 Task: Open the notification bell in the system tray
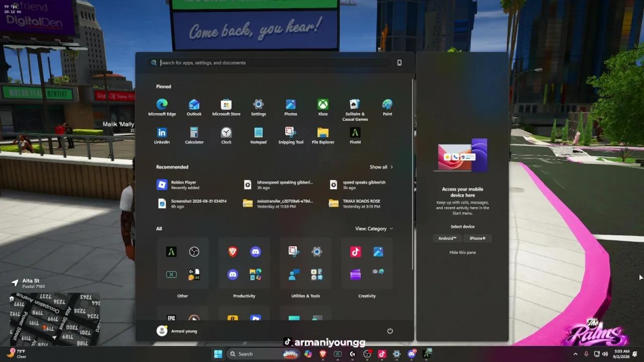[x=635, y=354]
